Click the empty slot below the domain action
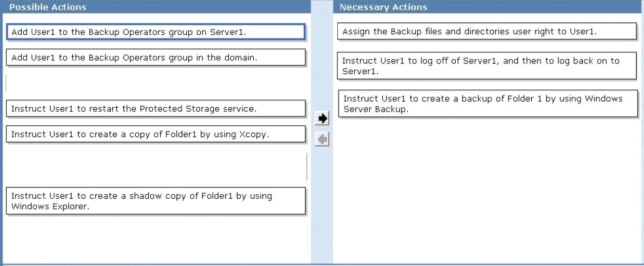644x266 pixels. [156, 83]
